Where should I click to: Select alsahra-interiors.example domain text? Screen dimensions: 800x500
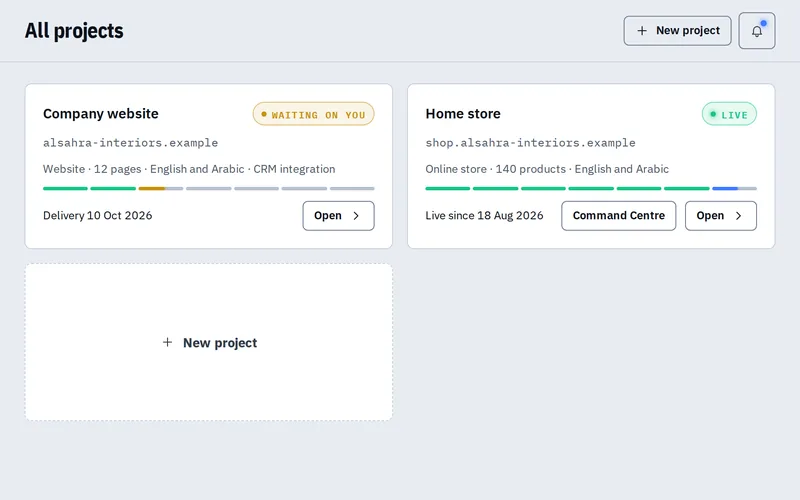(130, 143)
